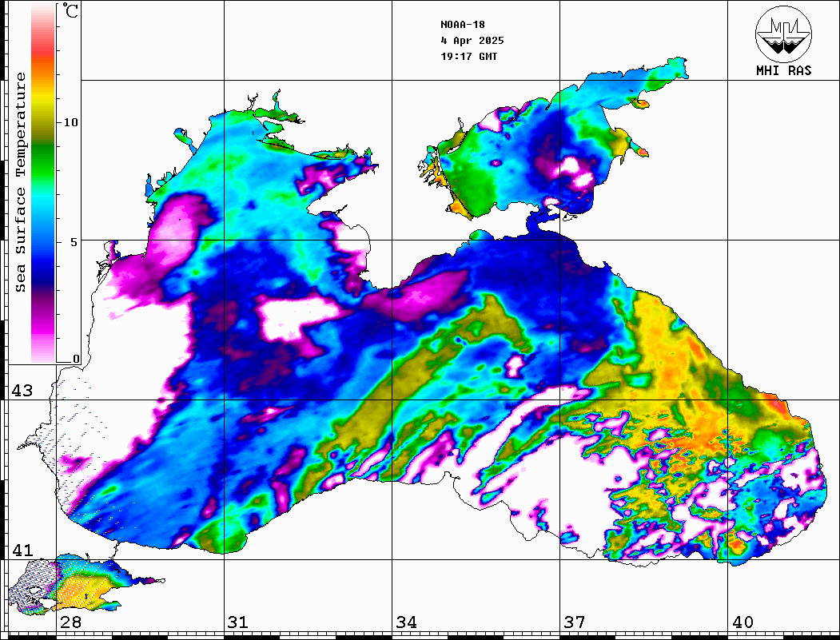Click the 0 tick on temperature scale
The image size is (840, 640).
pyautogui.click(x=76, y=359)
